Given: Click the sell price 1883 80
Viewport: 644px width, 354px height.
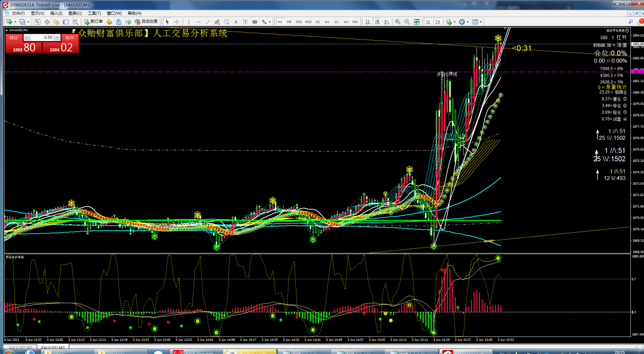Looking at the screenshot, I should click(x=24, y=48).
